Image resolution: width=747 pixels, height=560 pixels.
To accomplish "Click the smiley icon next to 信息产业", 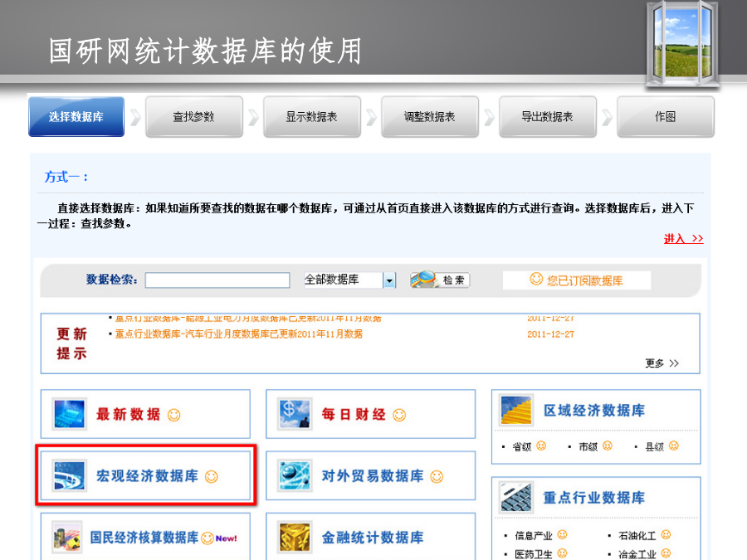I will click(562, 535).
